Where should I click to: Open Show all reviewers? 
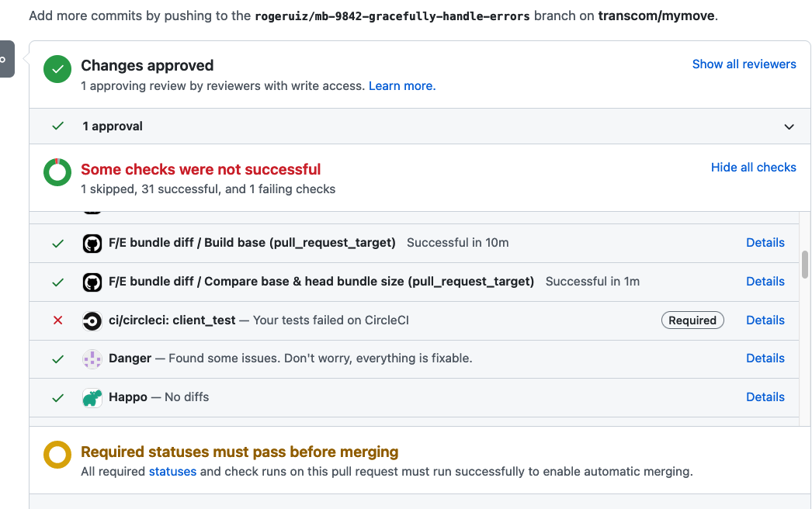(x=744, y=64)
